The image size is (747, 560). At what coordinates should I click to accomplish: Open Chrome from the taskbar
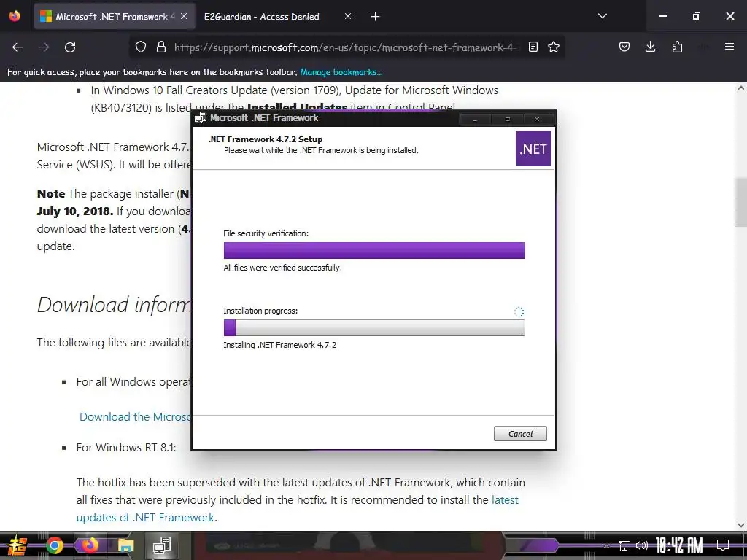click(x=54, y=545)
